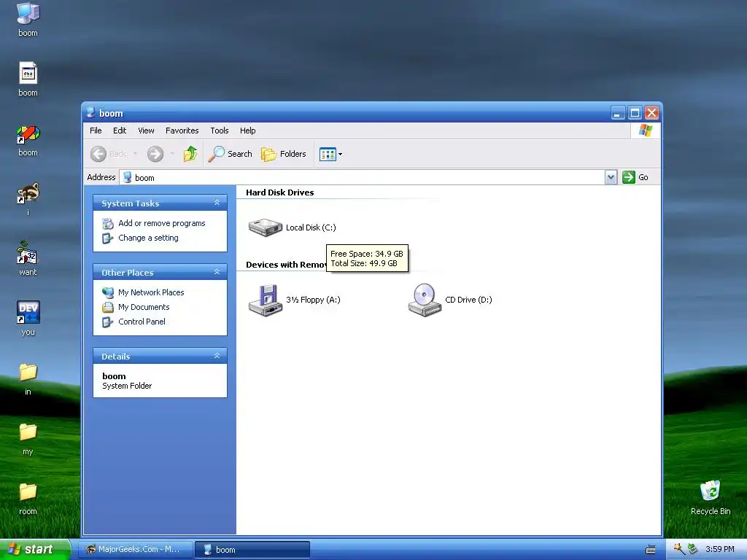
Task: Select the boom colorful shortcut on desktop
Action: (28, 134)
